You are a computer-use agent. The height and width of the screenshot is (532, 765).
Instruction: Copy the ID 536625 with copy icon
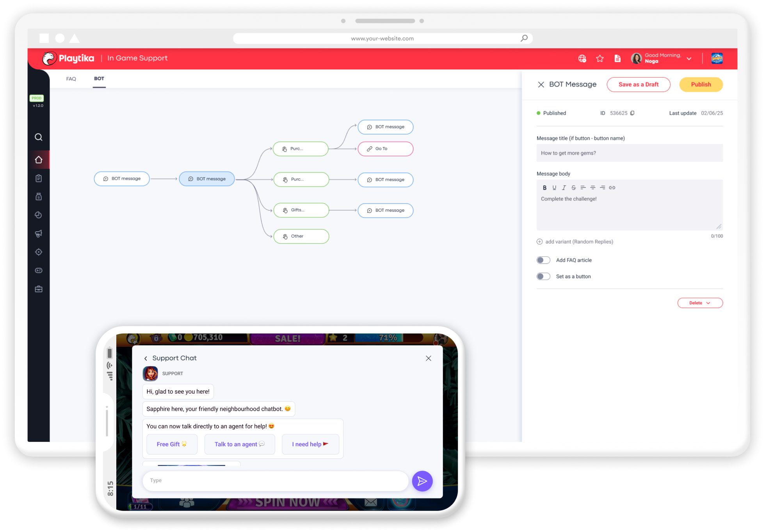click(x=632, y=113)
